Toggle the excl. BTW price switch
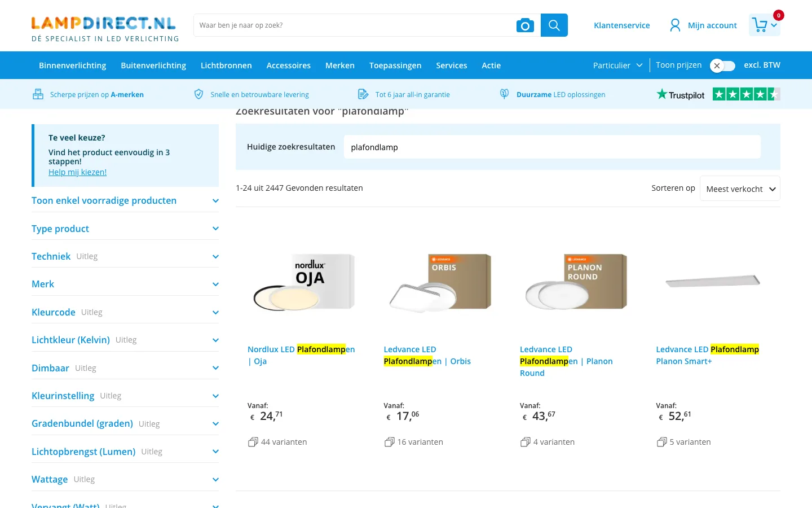Viewport: 812px width, 508px height. pyautogui.click(x=722, y=65)
